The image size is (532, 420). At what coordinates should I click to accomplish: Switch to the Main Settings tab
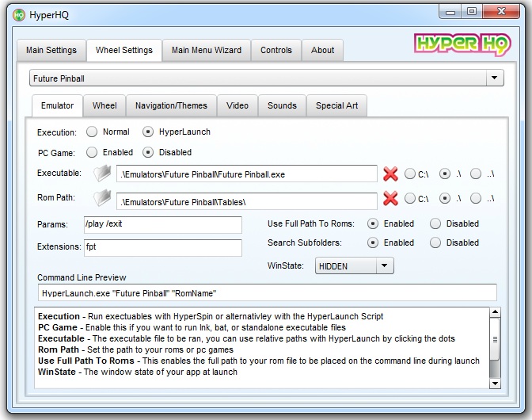coord(51,50)
